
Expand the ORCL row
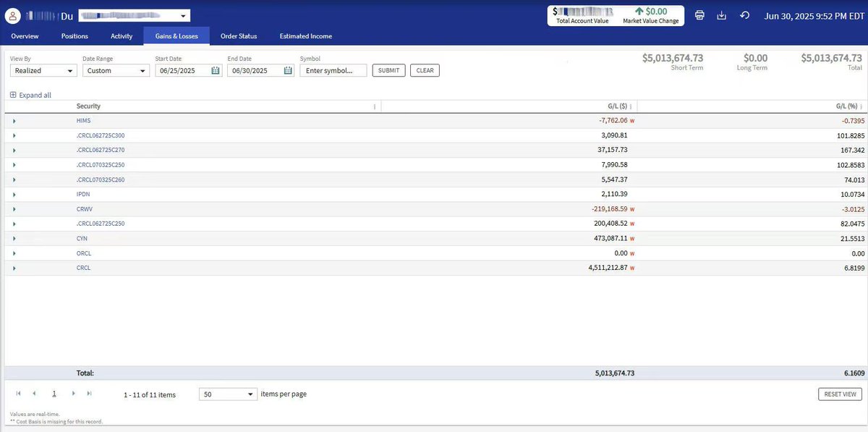click(x=14, y=253)
